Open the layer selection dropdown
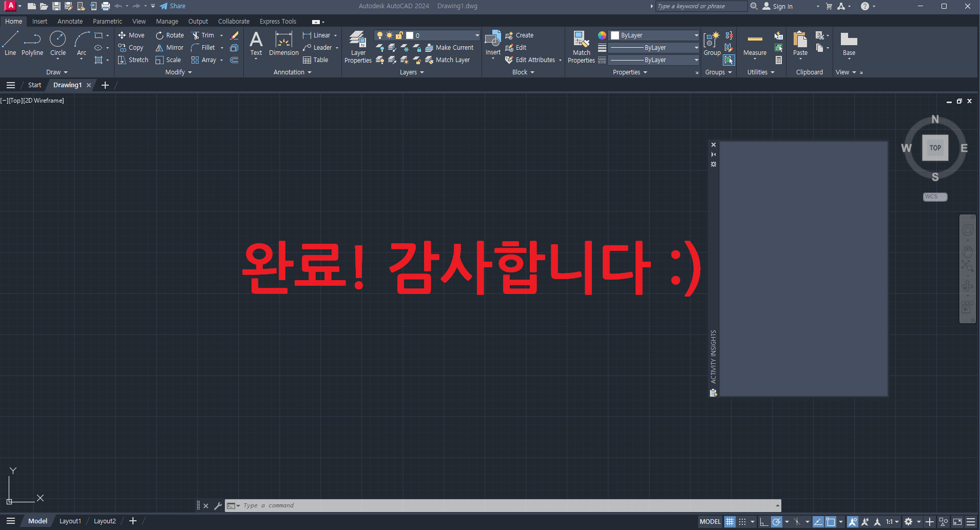The image size is (980, 530). [477, 35]
